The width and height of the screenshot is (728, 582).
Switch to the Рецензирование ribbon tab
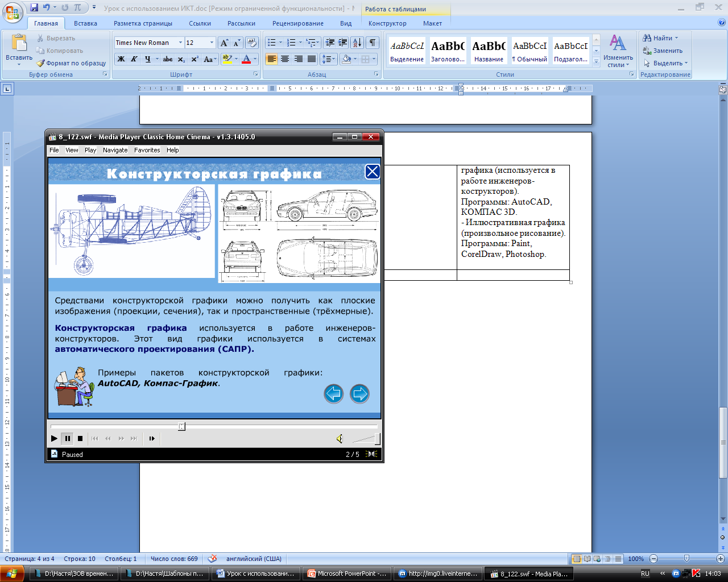click(298, 23)
